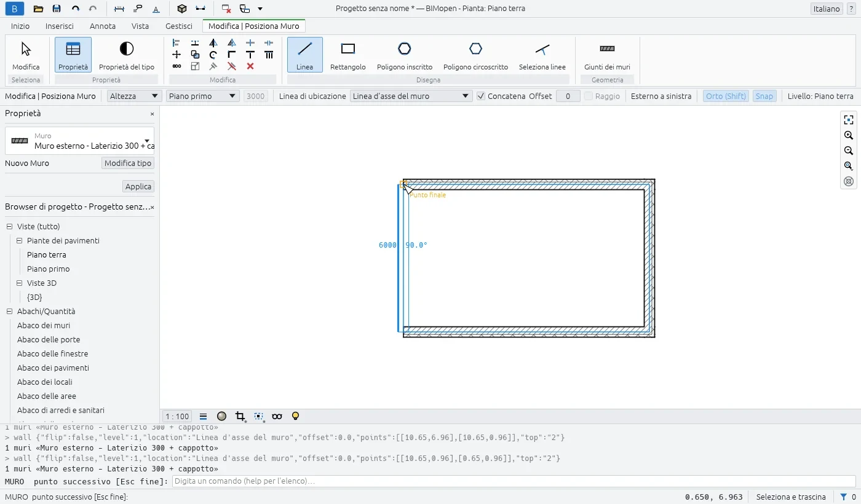Click the Modifica tipo button

click(128, 163)
